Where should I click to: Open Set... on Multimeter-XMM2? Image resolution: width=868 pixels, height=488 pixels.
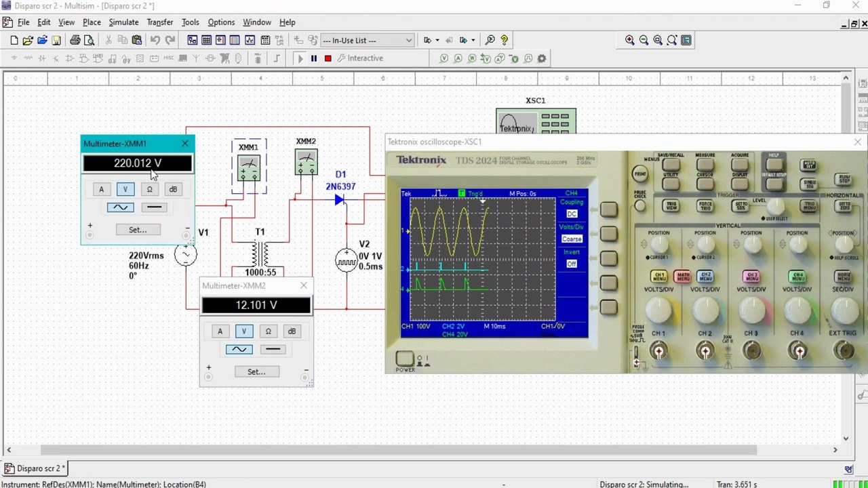pyautogui.click(x=256, y=371)
